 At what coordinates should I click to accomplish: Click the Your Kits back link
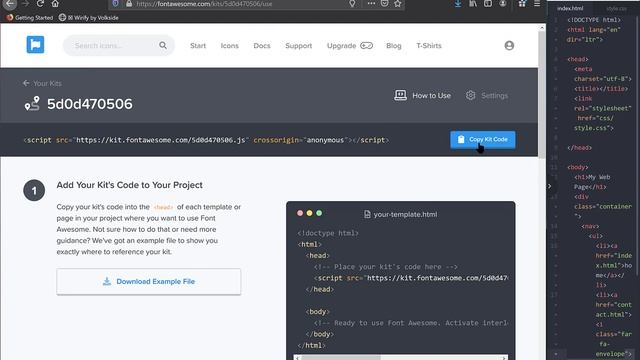(x=47, y=83)
